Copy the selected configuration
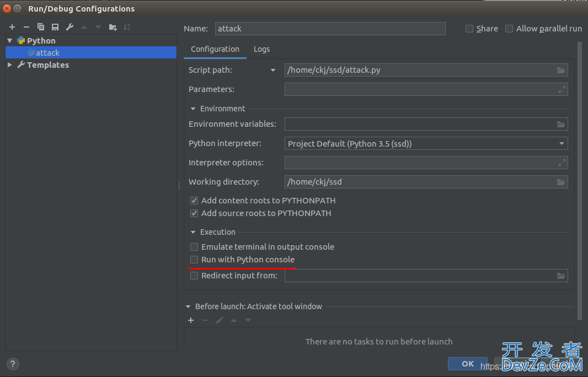Viewport: 588px width, 377px height. click(40, 27)
